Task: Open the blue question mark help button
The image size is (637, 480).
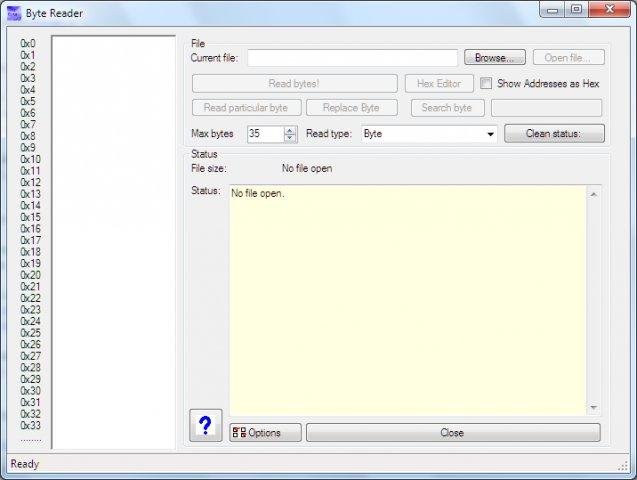Action: coord(206,425)
